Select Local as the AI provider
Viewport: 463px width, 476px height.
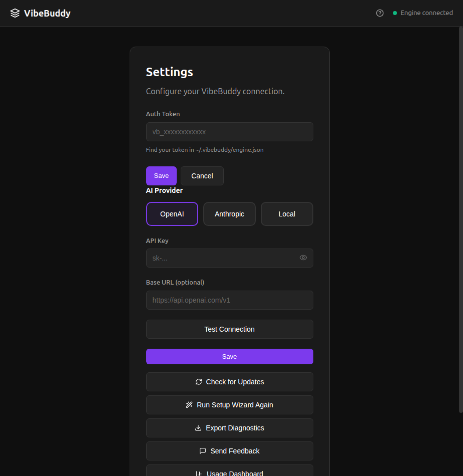pyautogui.click(x=287, y=214)
